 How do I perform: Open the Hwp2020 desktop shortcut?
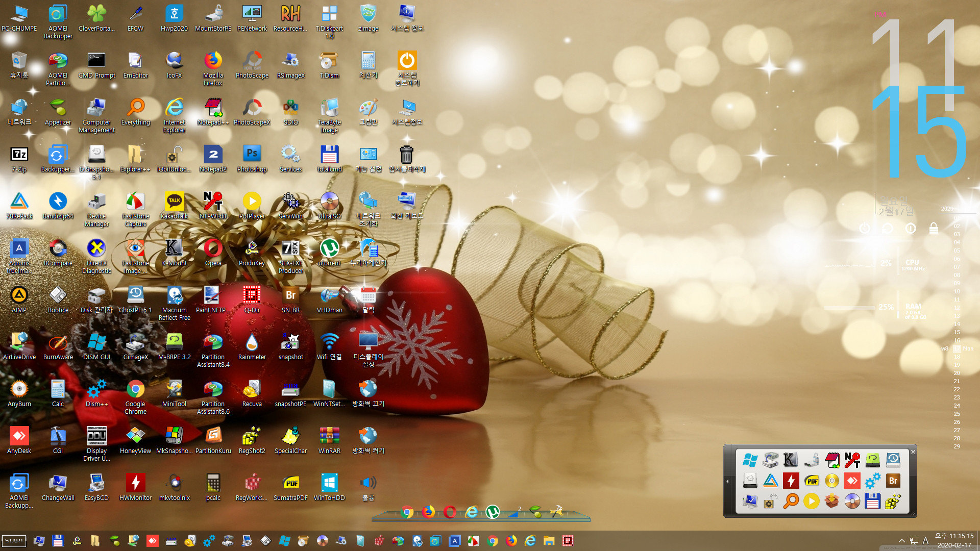tap(174, 18)
